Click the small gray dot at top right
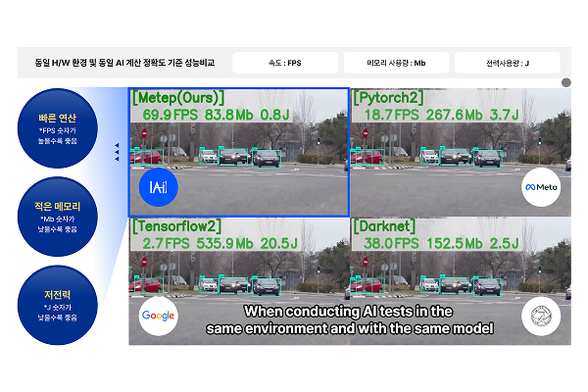 [x=565, y=83]
